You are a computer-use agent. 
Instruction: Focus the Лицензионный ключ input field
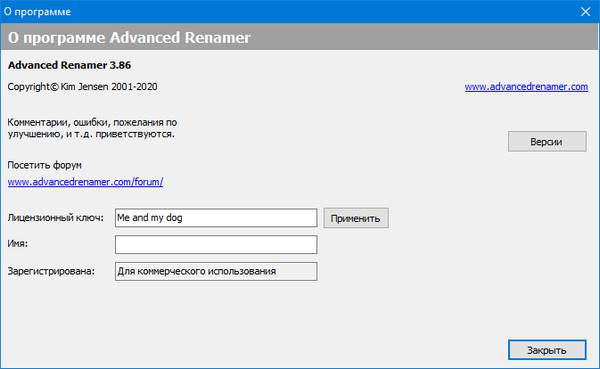pyautogui.click(x=216, y=218)
